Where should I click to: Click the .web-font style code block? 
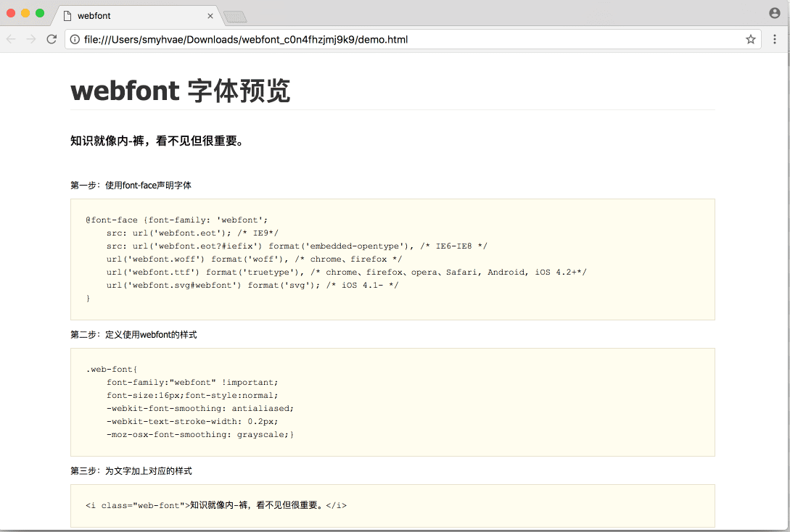[x=392, y=402]
